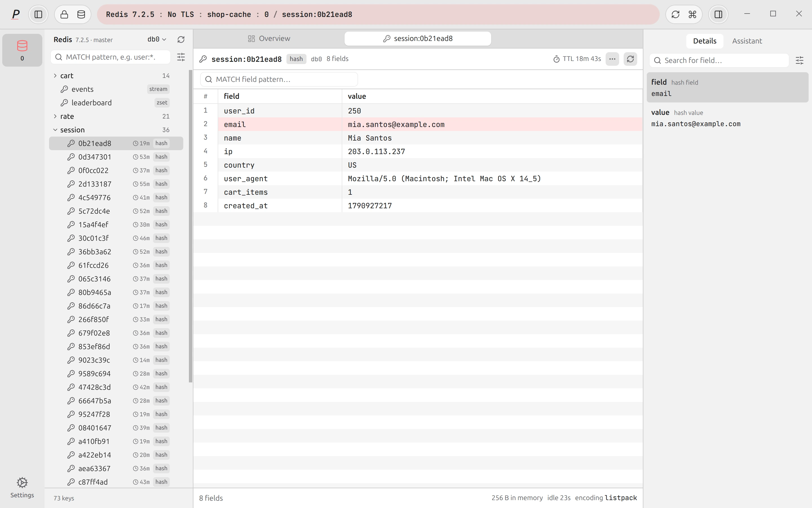Open key 15a4f4ef
Screen dimensions: 812x508
(x=116, y=225)
